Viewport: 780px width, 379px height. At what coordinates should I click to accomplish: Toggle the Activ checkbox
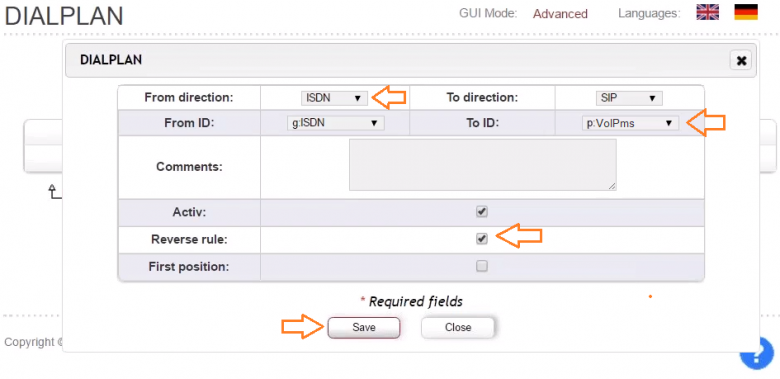(482, 212)
